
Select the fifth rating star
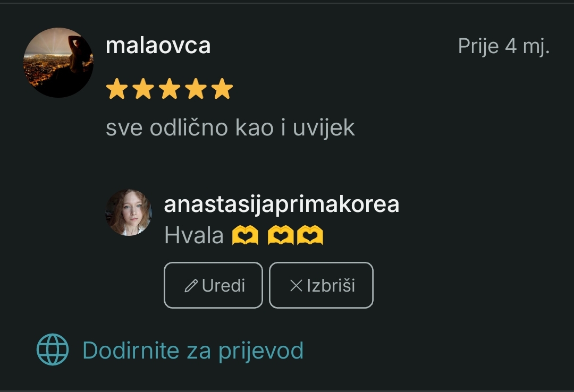tap(222, 89)
